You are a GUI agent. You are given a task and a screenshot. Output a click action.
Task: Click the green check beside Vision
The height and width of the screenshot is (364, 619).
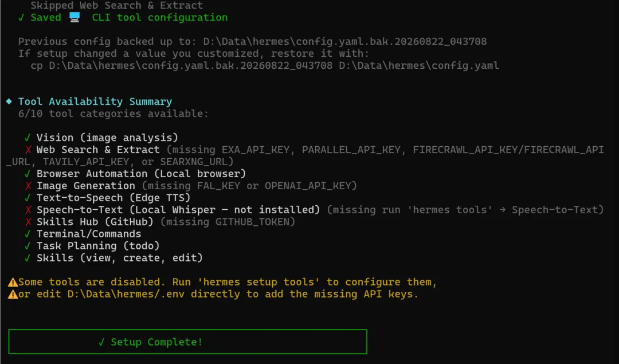[28, 138]
